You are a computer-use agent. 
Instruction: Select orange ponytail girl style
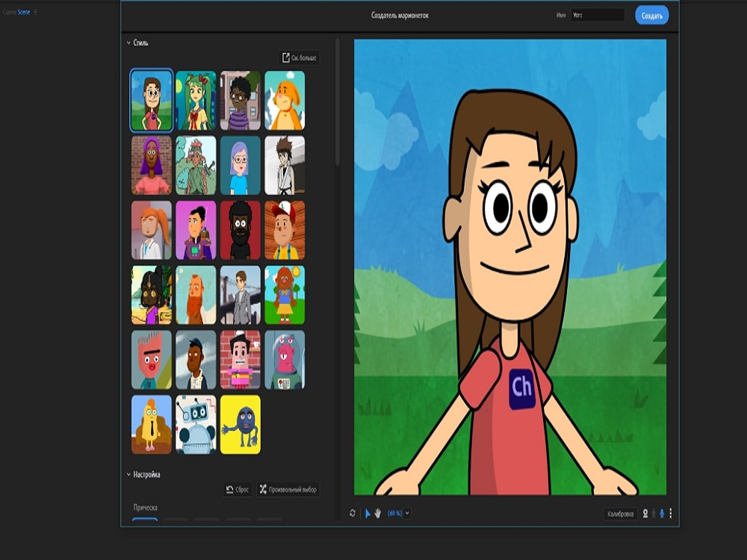[x=152, y=230]
